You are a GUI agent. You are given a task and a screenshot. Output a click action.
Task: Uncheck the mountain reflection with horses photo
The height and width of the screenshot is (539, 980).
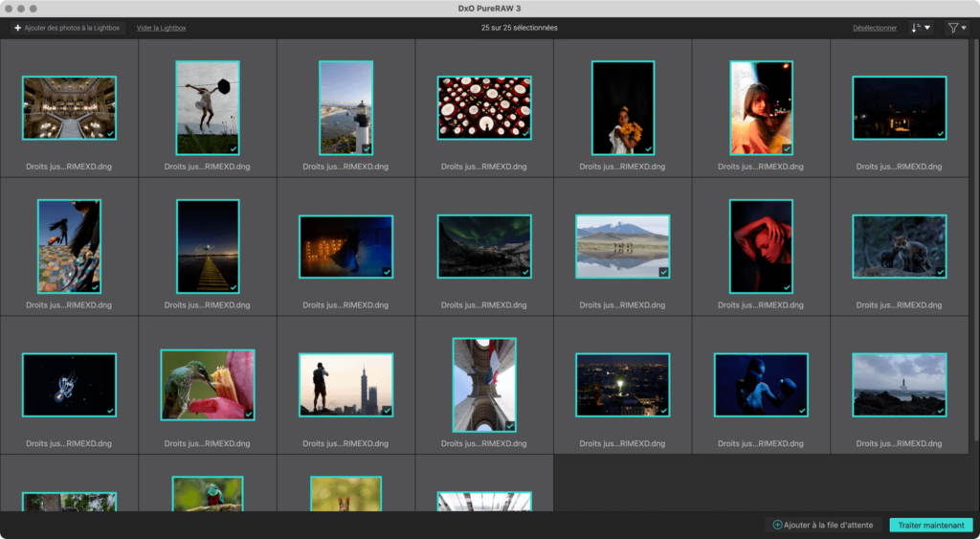[x=664, y=272]
